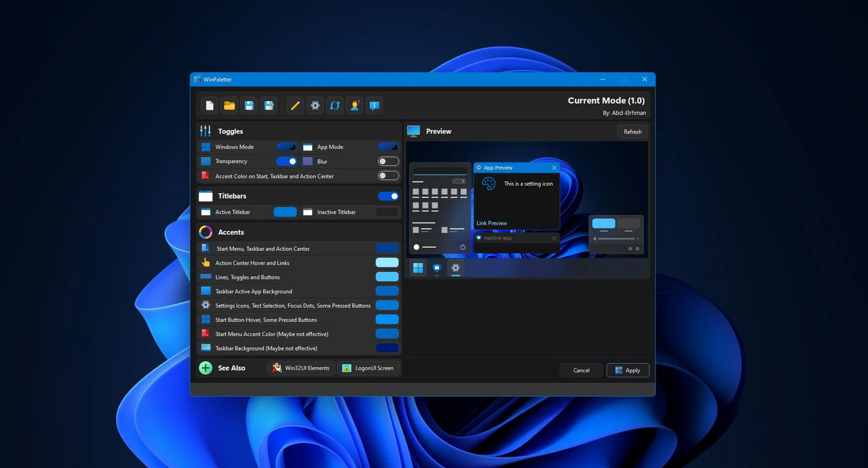This screenshot has height=468, width=868.
Task: Click Current Mode (1.0) theme title
Action: (606, 100)
